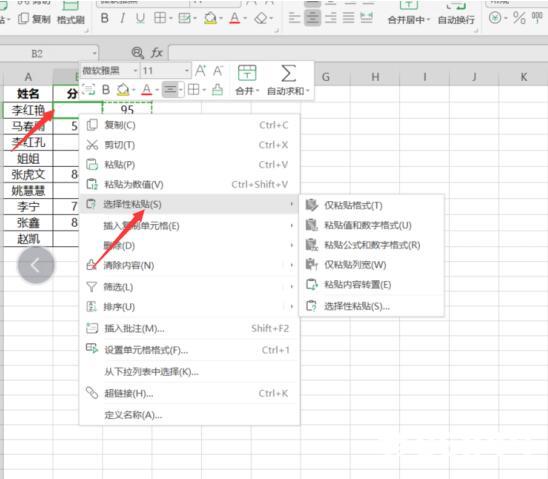Expand the Name Box dropdown arrow
Image resolution: width=548 pixels, height=479 pixels.
click(94, 53)
